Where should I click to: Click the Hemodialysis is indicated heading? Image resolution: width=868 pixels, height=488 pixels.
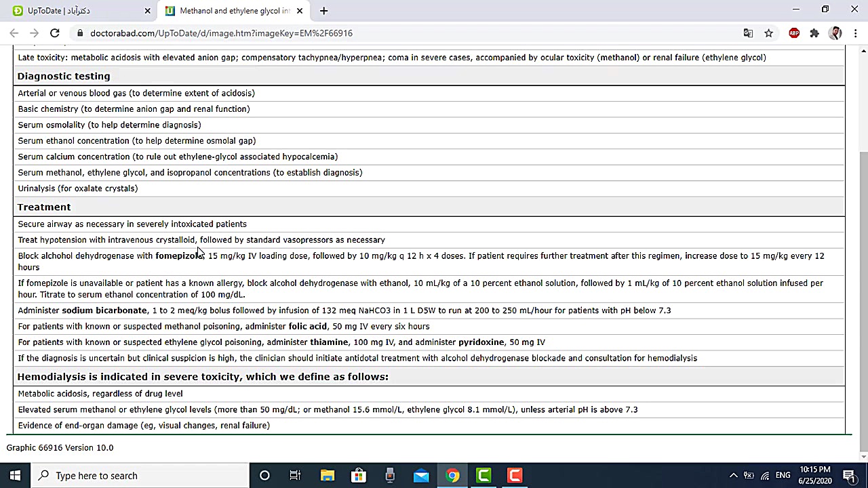coord(203,377)
